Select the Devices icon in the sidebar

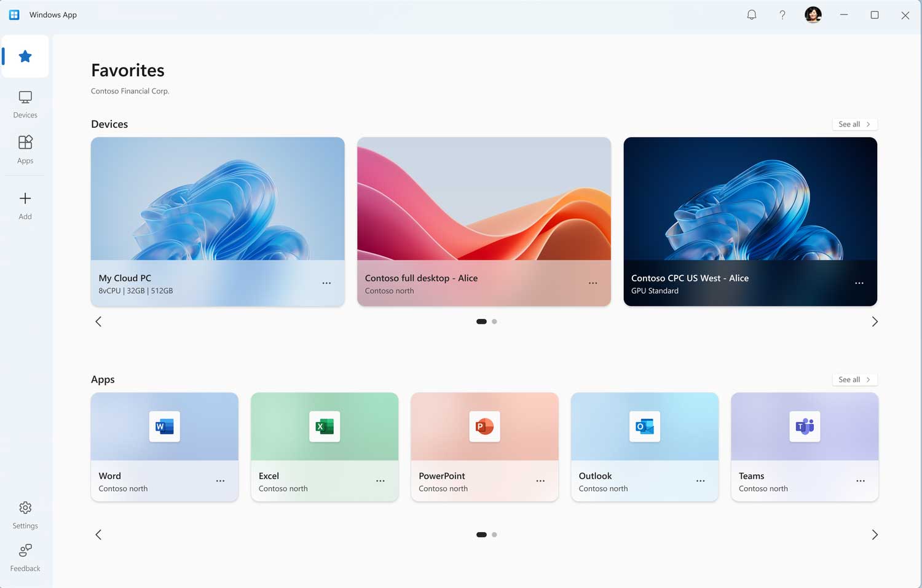[x=25, y=103]
